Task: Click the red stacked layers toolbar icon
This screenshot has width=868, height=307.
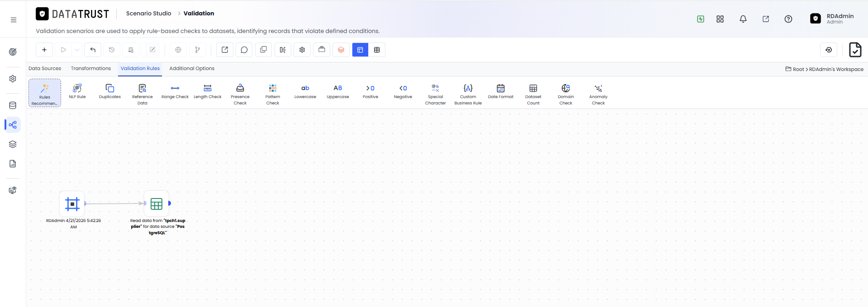Action: pyautogui.click(x=341, y=50)
